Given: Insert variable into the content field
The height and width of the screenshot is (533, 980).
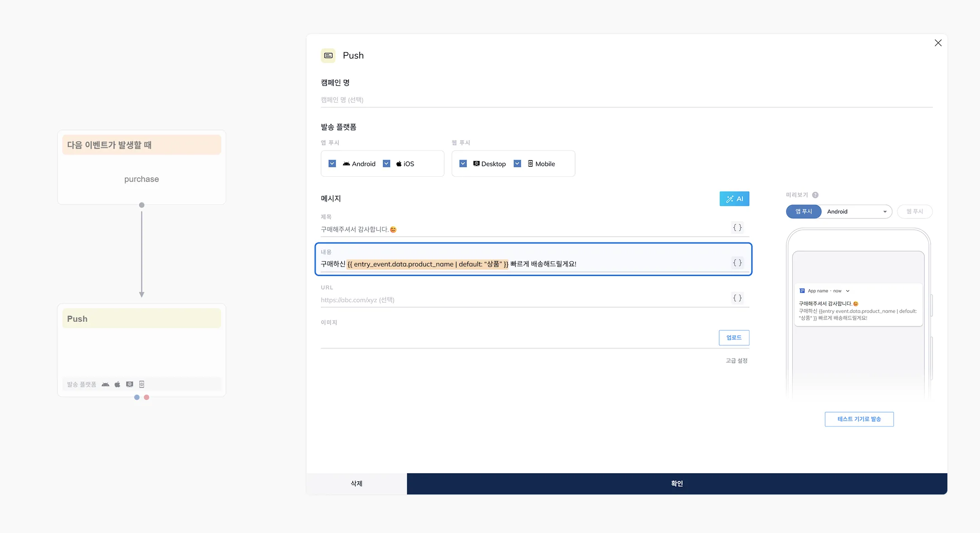Looking at the screenshot, I should pos(737,263).
